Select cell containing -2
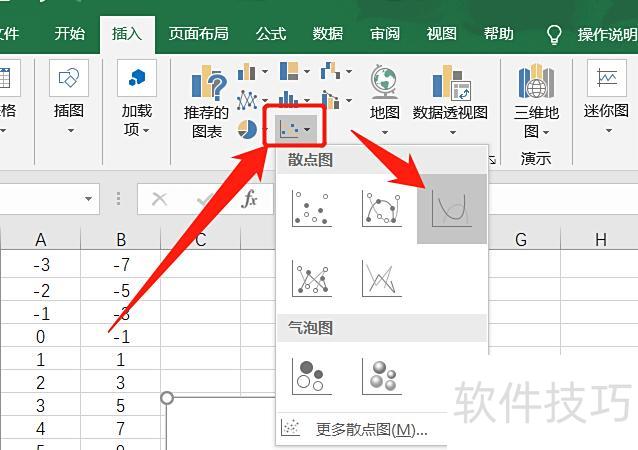Screen dimensions: 638x450 (41, 291)
